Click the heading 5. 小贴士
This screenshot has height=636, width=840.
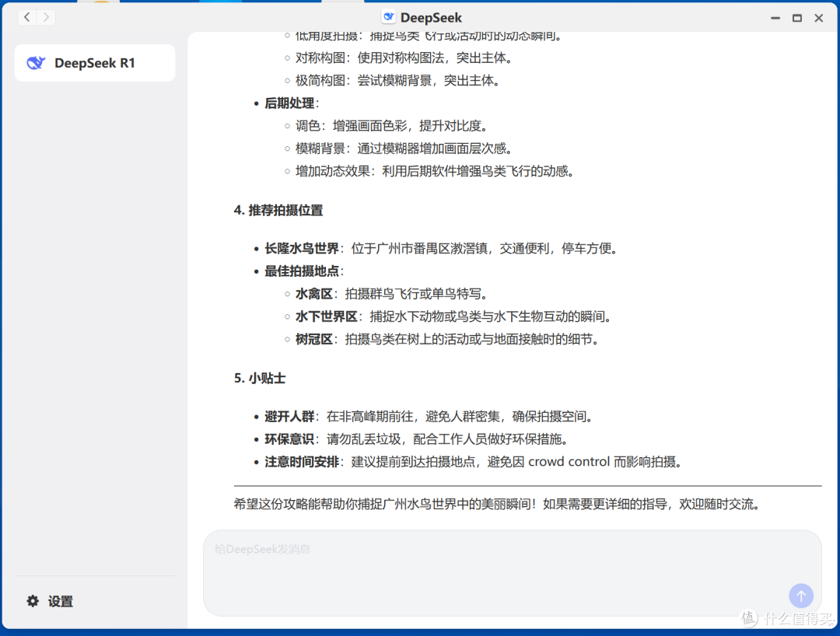[259, 379]
